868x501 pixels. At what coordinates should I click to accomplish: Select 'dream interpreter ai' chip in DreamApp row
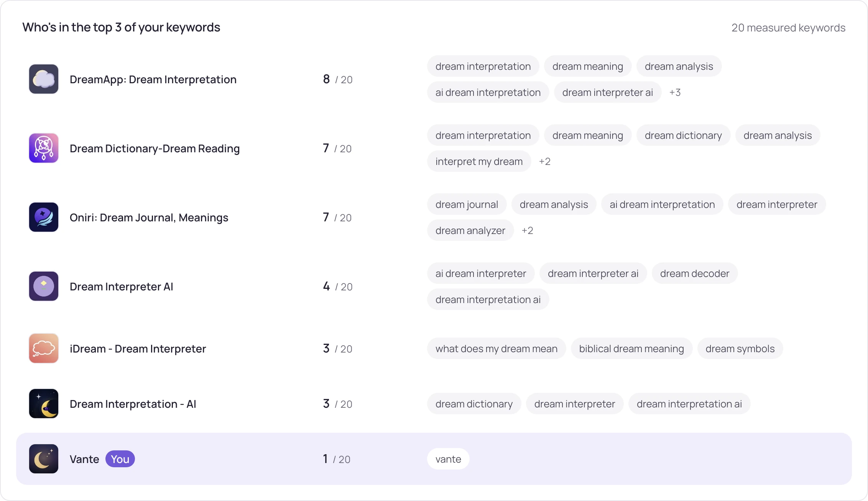point(608,92)
